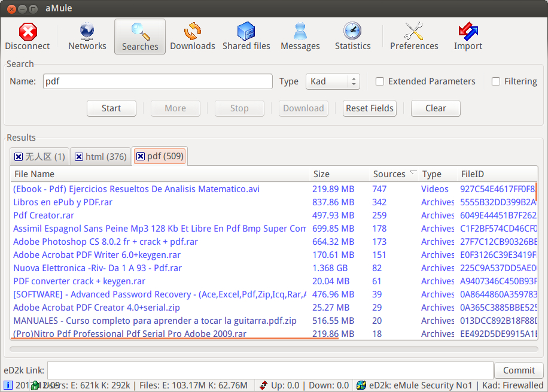
Task: Select Adobe Acrobat PDF Creator 4.0+serial.zip
Action: point(274,308)
